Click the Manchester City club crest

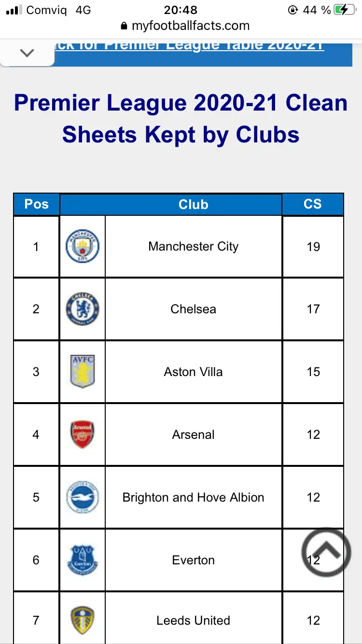pyautogui.click(x=83, y=246)
